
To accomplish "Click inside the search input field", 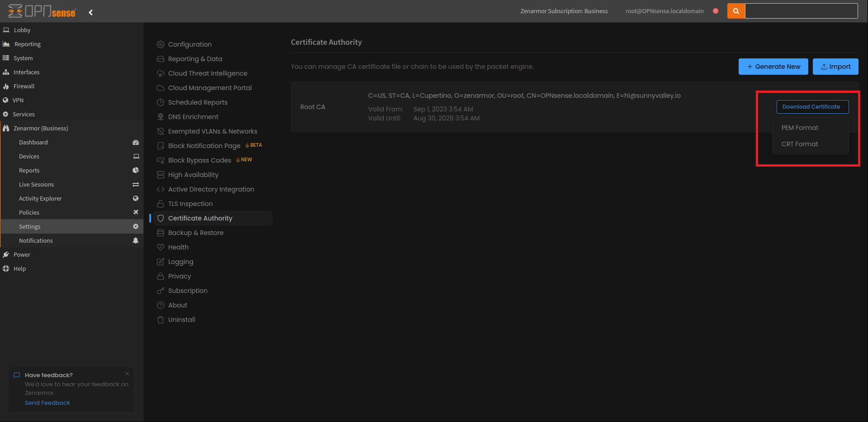I will coord(801,11).
